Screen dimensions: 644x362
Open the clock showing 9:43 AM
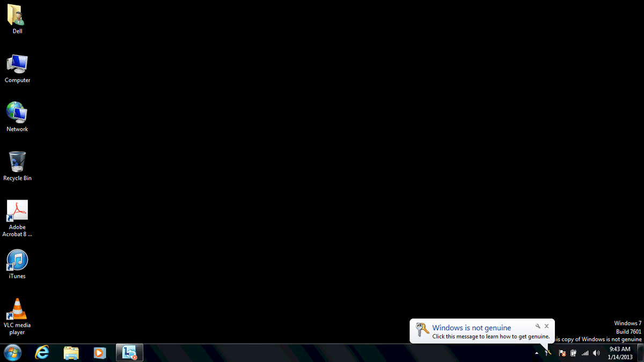coord(620,353)
